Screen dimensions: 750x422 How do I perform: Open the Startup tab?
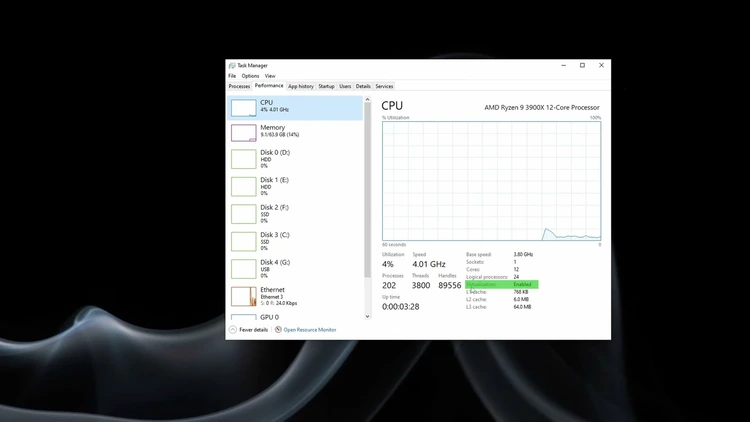click(x=326, y=87)
